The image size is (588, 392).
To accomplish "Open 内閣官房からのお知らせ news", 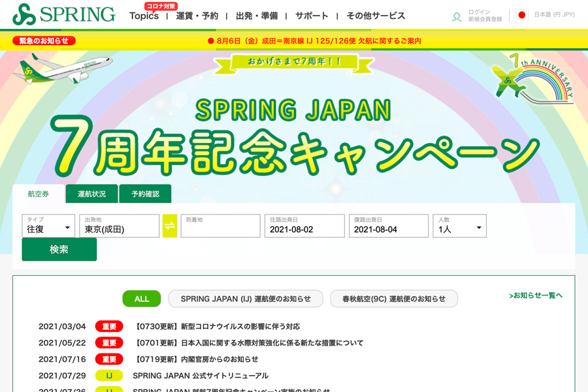I will 196,359.
